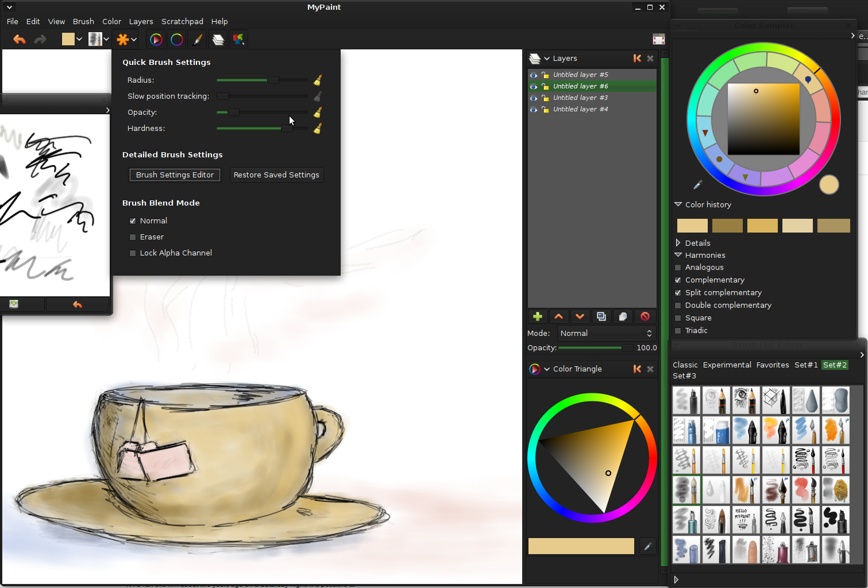This screenshot has width=868, height=588.
Task: Select the 'Hello MyPaint' brush thumbnail
Action: [745, 520]
